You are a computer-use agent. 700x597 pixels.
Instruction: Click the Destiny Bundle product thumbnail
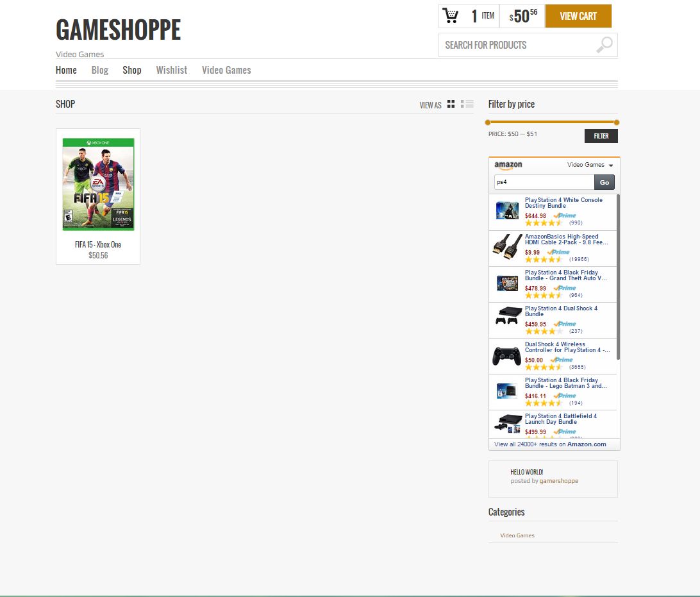(508, 210)
